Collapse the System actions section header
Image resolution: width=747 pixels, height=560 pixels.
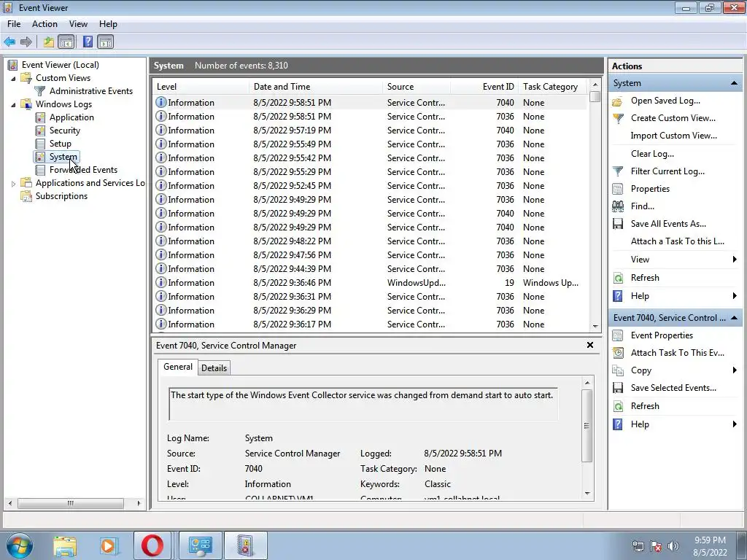tap(734, 83)
